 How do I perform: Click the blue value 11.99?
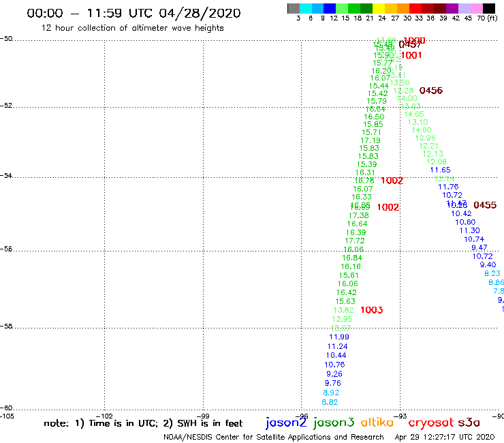point(339,337)
